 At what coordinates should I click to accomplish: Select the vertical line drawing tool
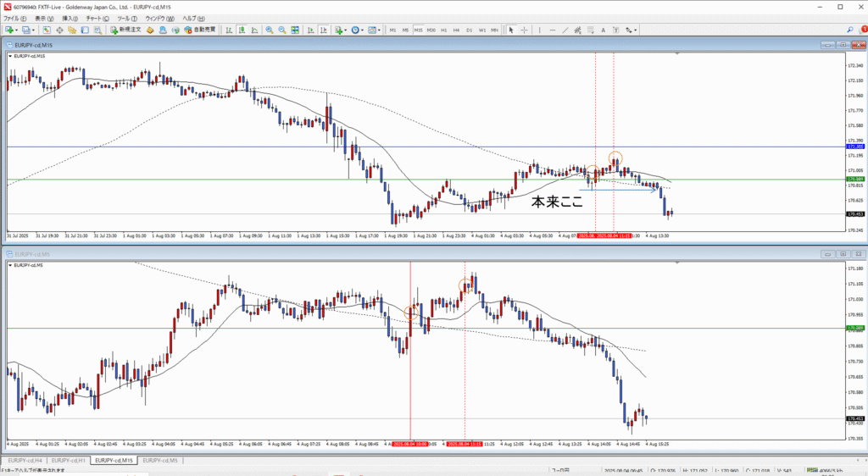540,30
